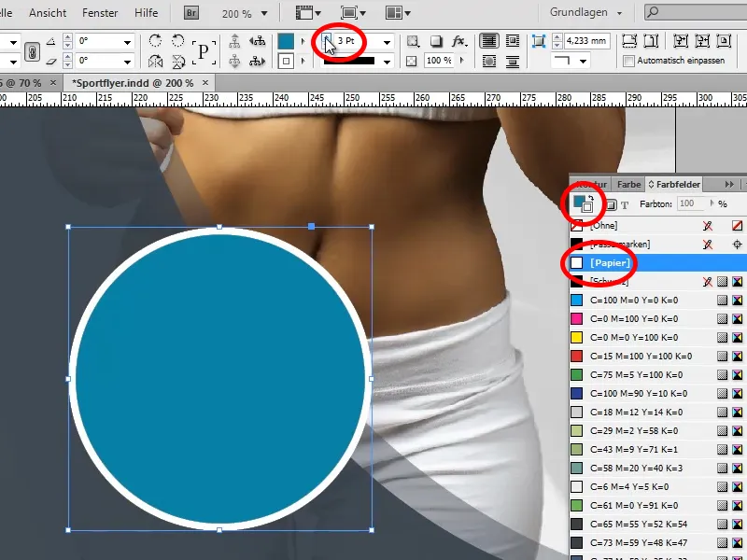This screenshot has width=747, height=560.
Task: Open the opacity 100 % slider arrow
Action: click(461, 61)
